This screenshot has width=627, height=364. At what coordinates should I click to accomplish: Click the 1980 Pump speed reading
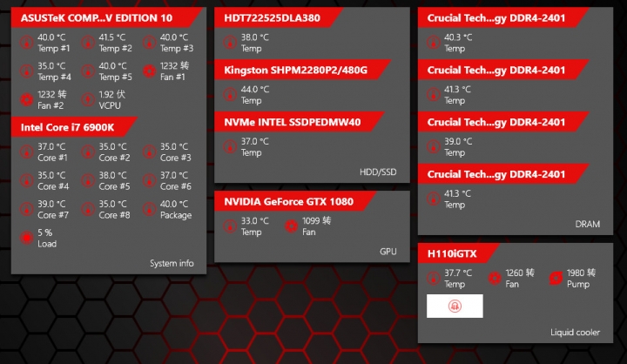pyautogui.click(x=582, y=273)
